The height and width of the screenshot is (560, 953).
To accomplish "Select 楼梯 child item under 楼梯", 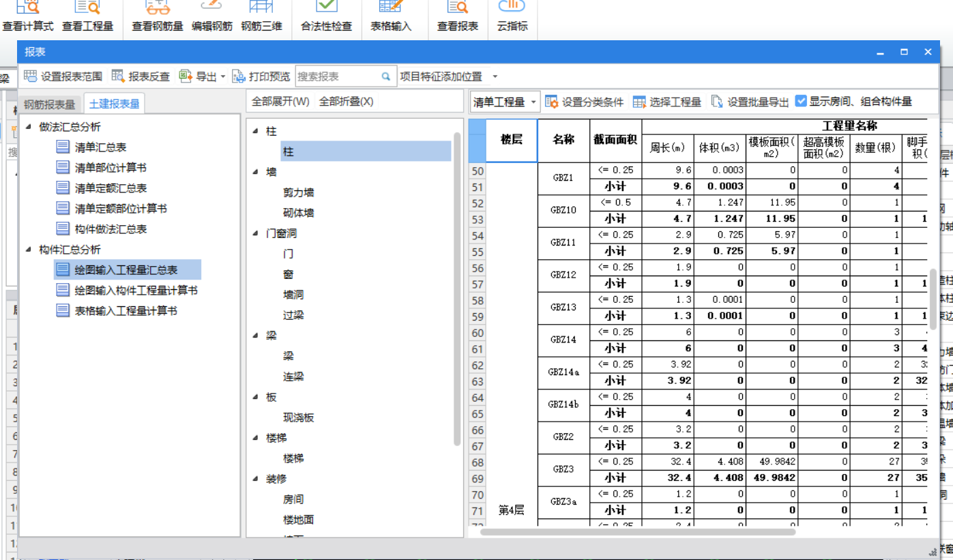I will point(293,458).
